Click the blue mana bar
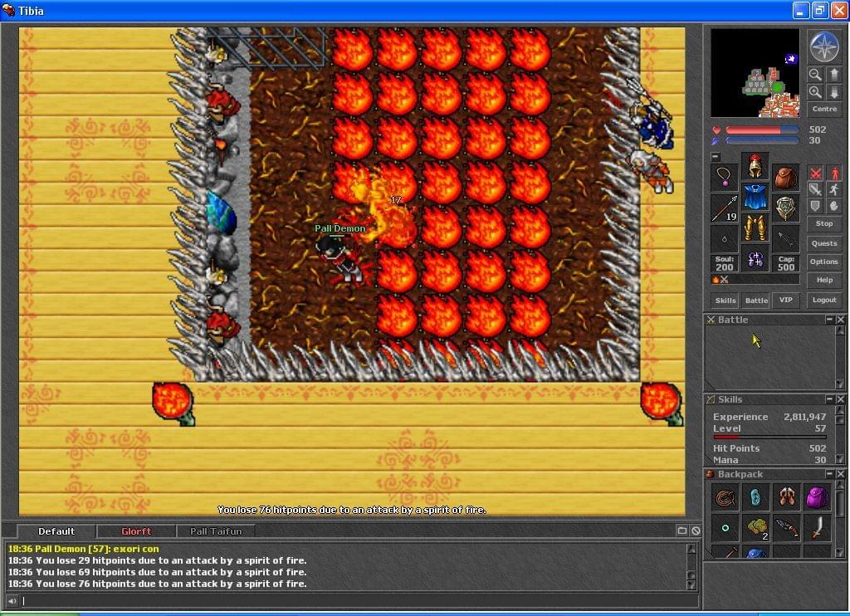 click(762, 141)
